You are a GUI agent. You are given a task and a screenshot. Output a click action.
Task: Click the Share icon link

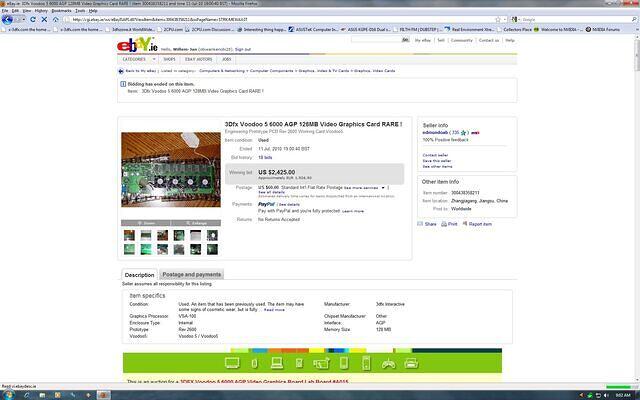tap(424, 224)
